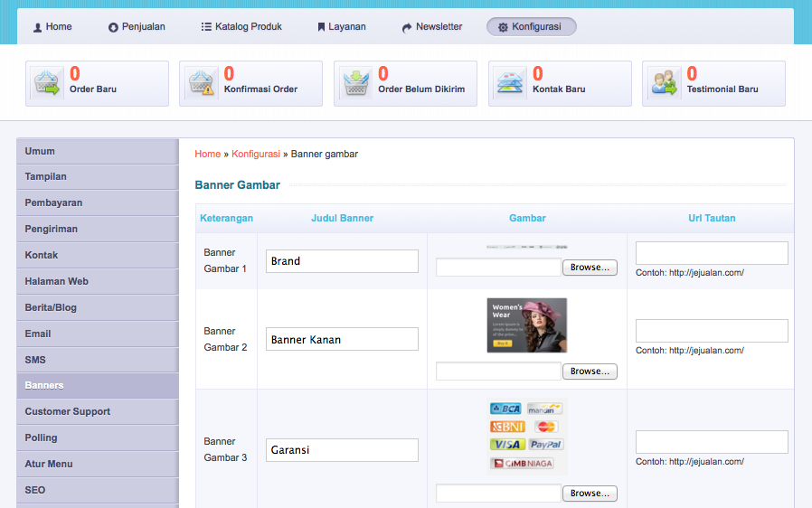Click the Order Belum Dikirim basket icon
Image resolution: width=812 pixels, height=508 pixels.
(x=355, y=83)
